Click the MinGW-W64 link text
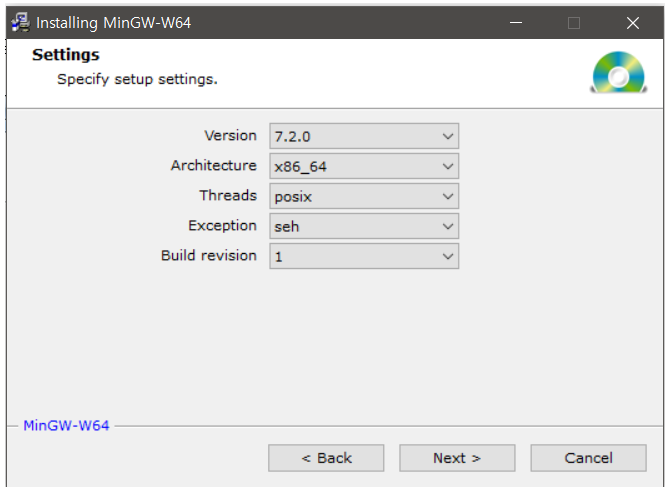The image size is (671, 494). 66,426
